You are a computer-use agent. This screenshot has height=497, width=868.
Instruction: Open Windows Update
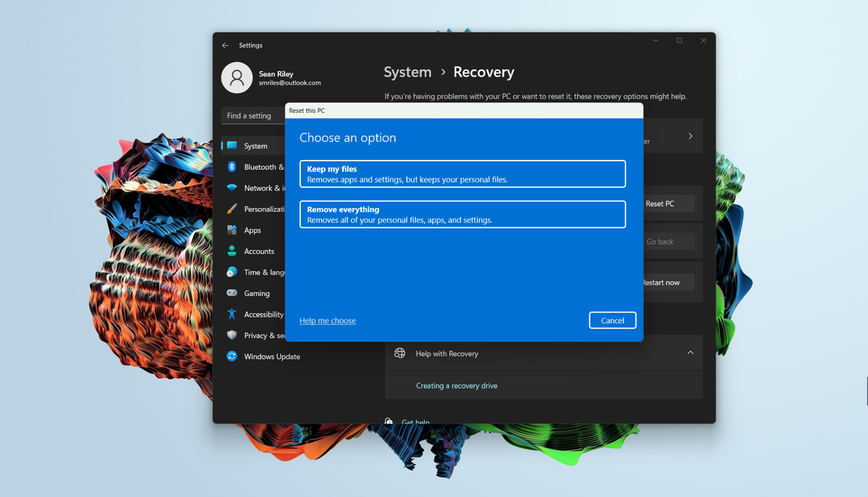pos(271,356)
